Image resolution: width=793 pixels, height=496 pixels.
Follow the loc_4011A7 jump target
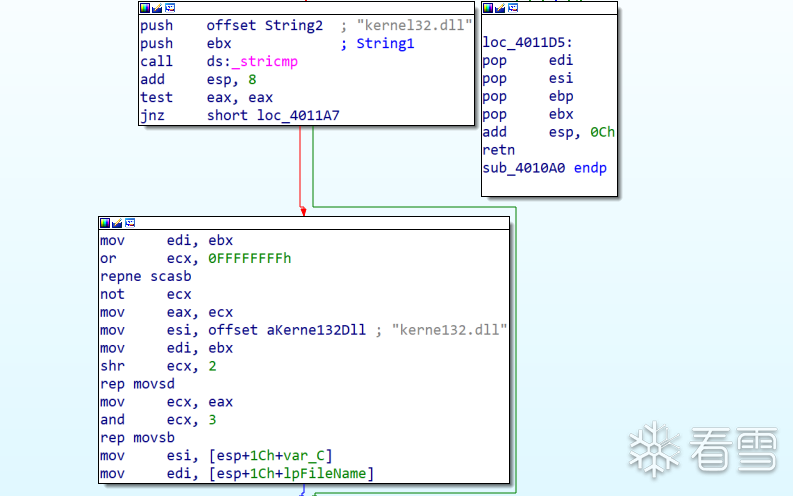(298, 116)
